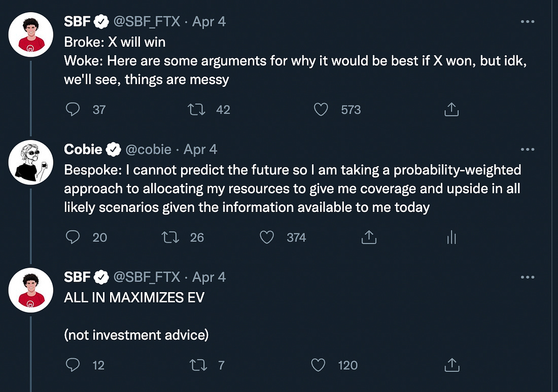Image resolution: width=558 pixels, height=392 pixels.
Task: Open Apr 4 timestamp on Cobie's tweet
Action: [200, 150]
